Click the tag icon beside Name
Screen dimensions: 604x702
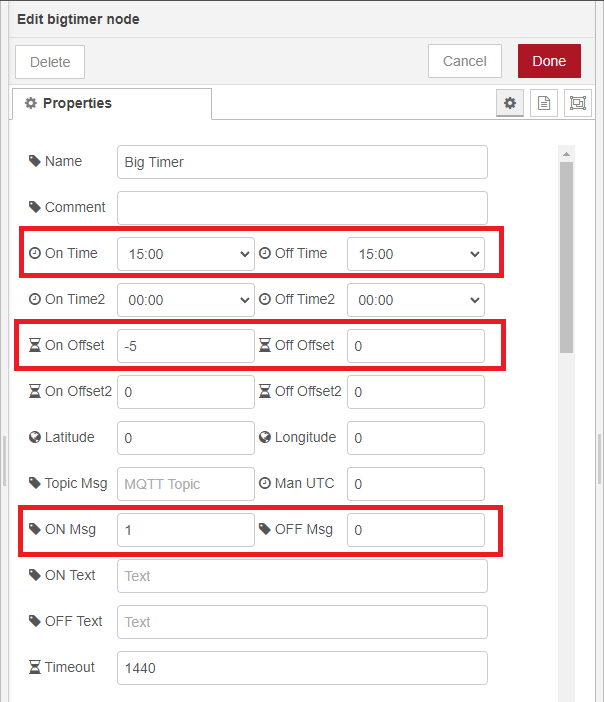tap(35, 161)
